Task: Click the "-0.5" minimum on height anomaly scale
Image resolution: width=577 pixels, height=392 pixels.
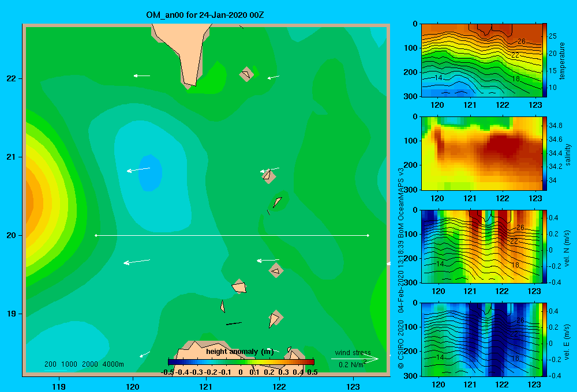Action: [167, 372]
